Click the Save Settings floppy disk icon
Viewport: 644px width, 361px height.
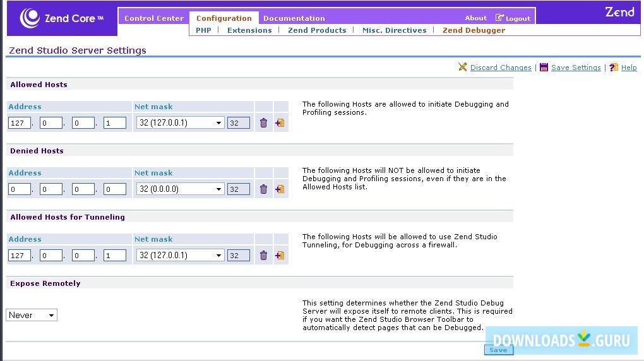[x=544, y=67]
